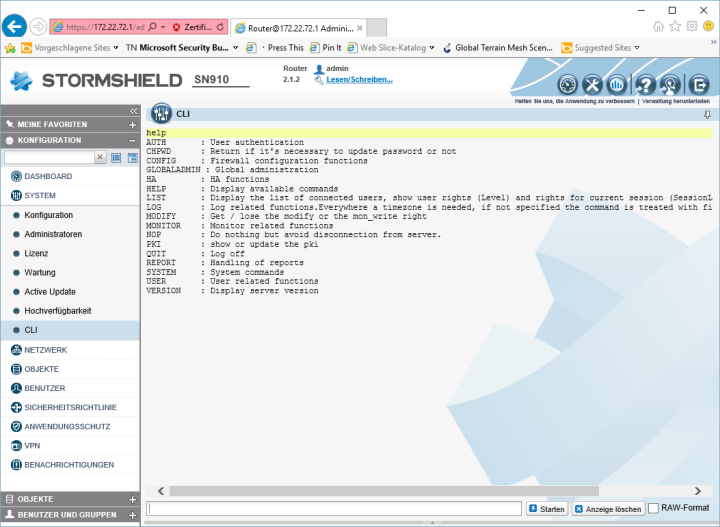Image resolution: width=720 pixels, height=527 pixels.
Task: Expand the Benutzer und Gruppen section
Action: [132, 514]
